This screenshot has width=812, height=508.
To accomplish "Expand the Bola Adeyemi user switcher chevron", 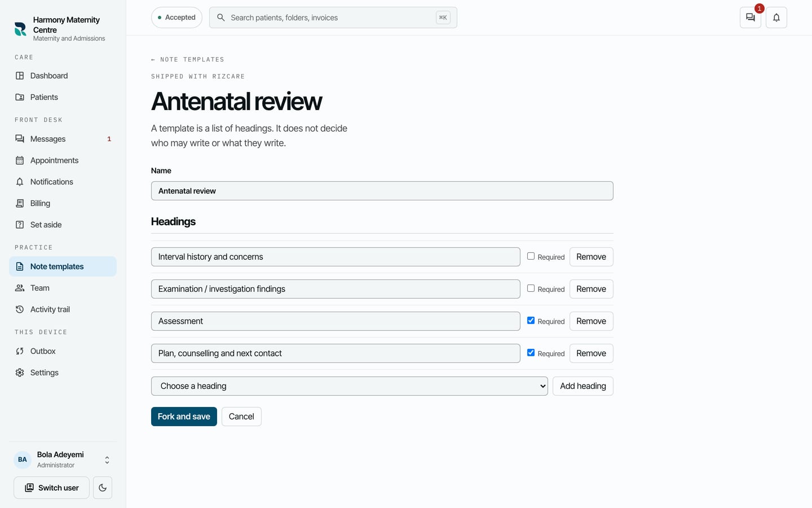I will 107,460.
